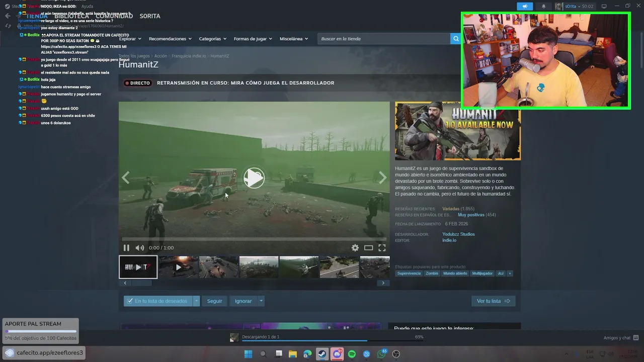
Task: Click Franquicia indie.io breadcrumb
Action: pos(189,56)
